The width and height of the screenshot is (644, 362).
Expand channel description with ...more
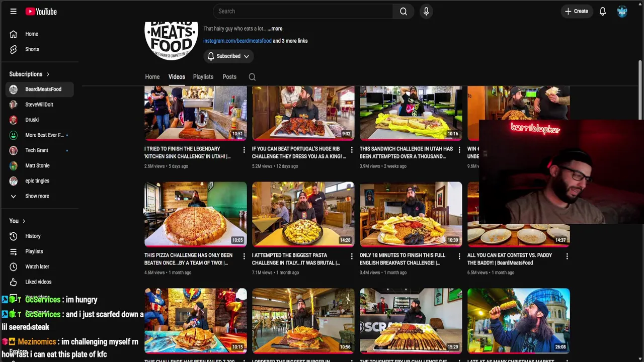(x=275, y=29)
